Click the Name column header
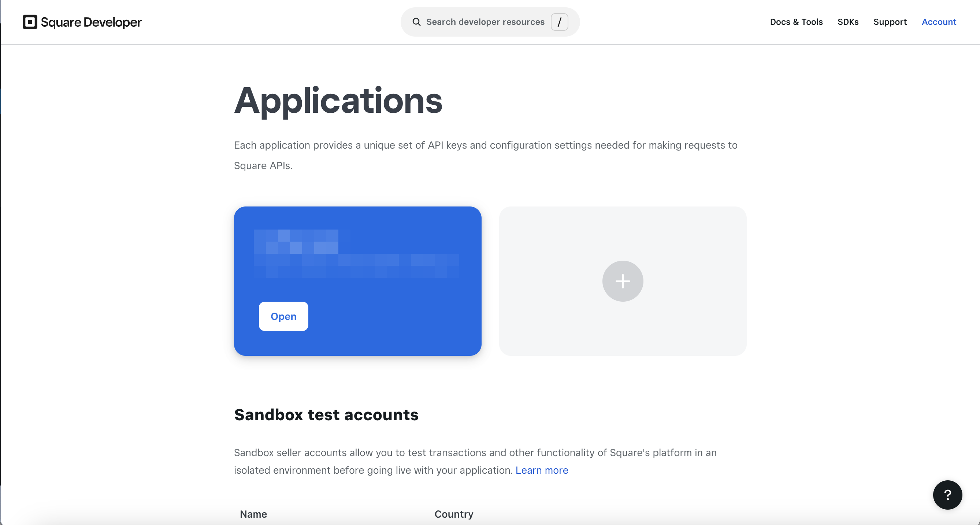Image resolution: width=980 pixels, height=525 pixels. [x=253, y=514]
